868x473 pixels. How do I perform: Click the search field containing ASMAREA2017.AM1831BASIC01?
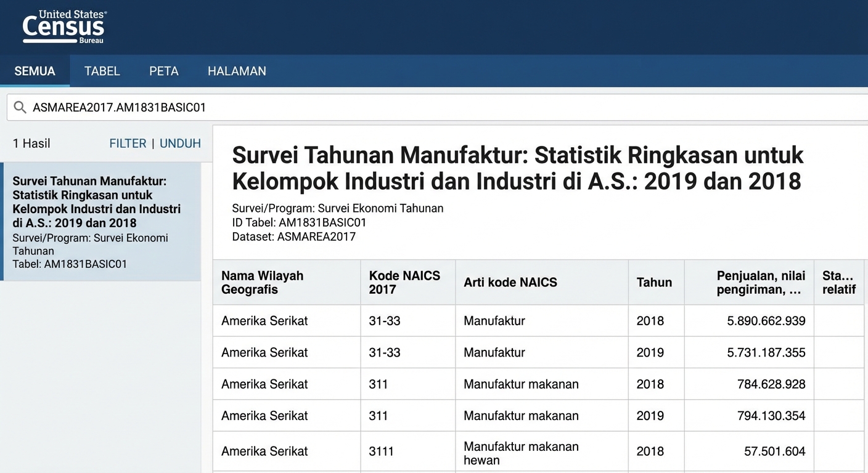click(x=432, y=107)
